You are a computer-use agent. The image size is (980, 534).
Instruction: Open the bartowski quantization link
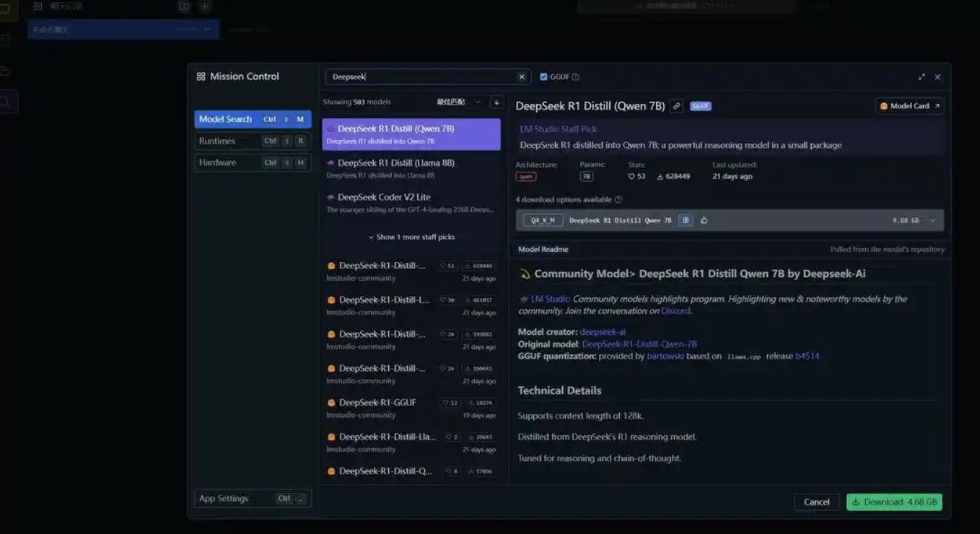(665, 356)
